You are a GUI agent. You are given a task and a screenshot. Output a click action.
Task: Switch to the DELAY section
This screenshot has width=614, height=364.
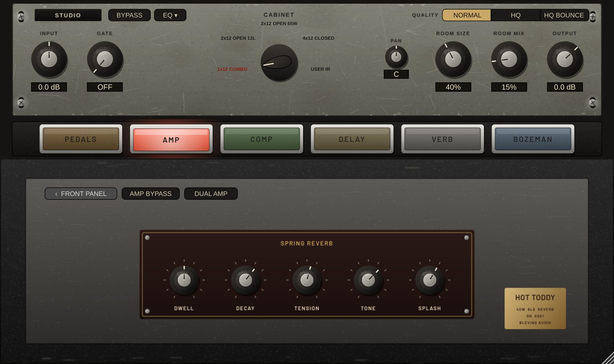[352, 139]
